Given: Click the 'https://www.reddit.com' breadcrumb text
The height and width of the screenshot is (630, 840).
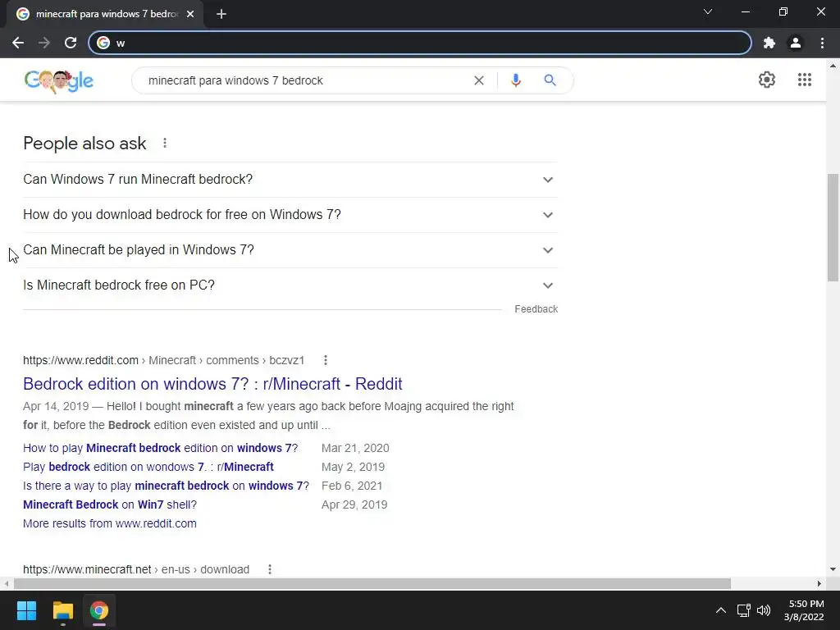Looking at the screenshot, I should point(81,360).
